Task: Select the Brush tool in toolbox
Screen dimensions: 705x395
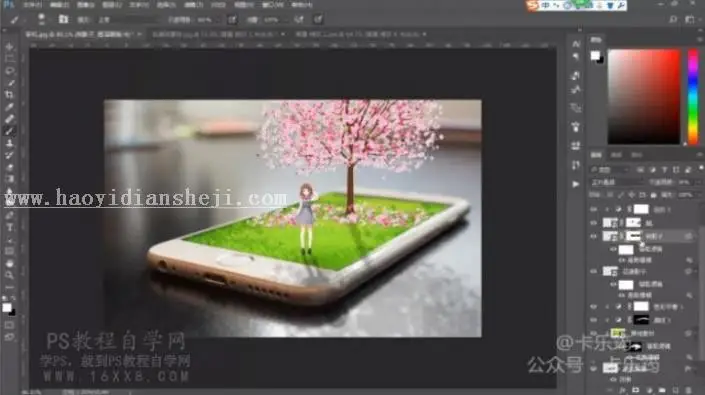Action: click(x=9, y=131)
